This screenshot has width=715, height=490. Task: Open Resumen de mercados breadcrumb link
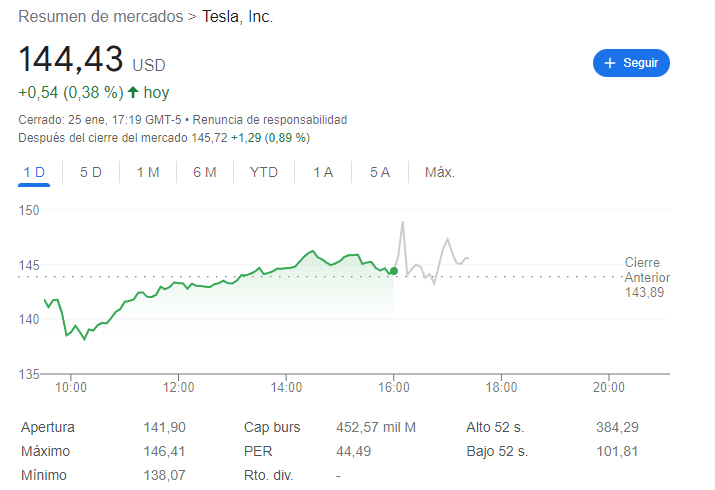tap(101, 17)
